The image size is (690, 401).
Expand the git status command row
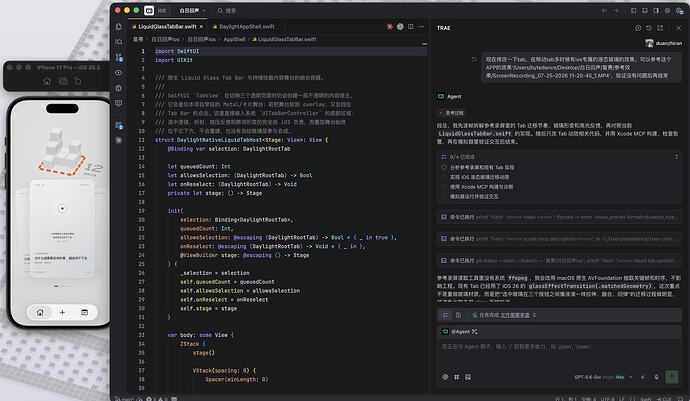(x=559, y=261)
